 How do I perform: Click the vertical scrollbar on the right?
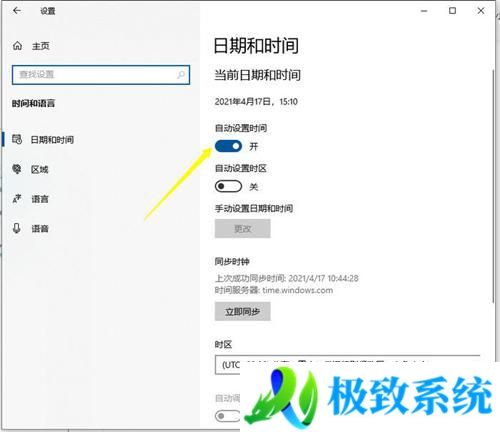[x=493, y=187]
